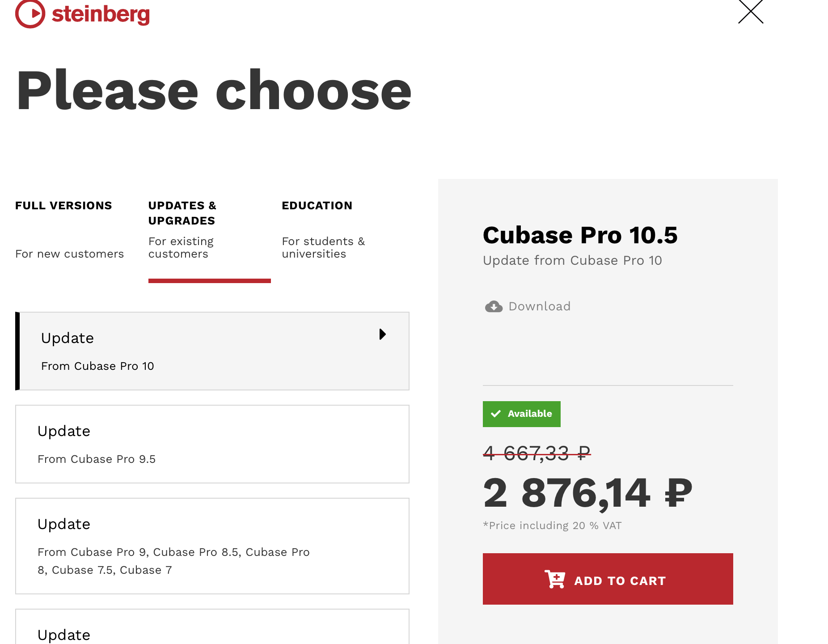Screen dimensions: 828x644
Task: Click the shopping cart icon
Action: 554,580
